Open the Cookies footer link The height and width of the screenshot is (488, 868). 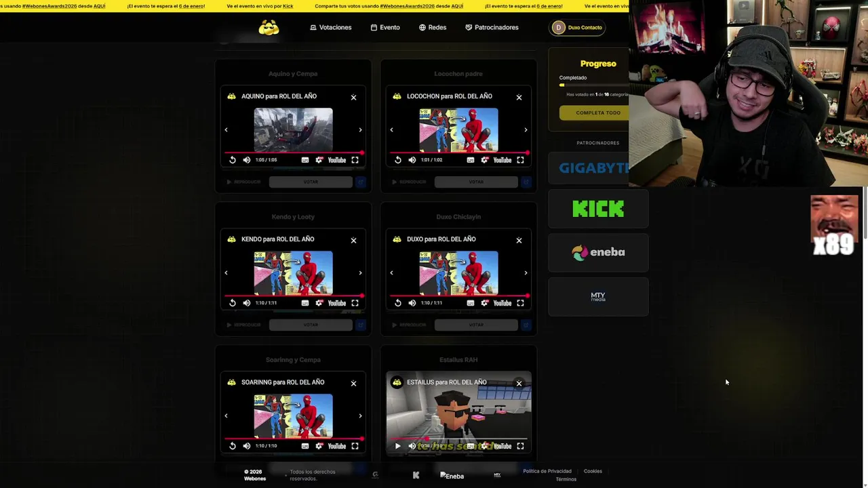point(593,471)
